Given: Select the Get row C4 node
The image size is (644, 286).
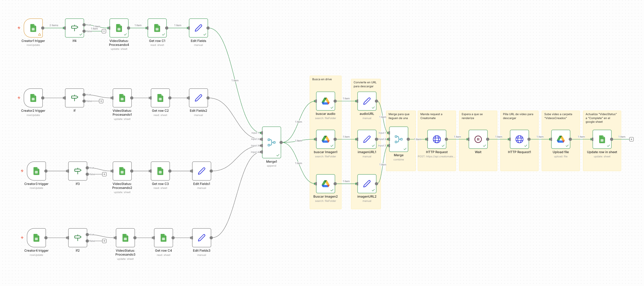Looking at the screenshot, I should (164, 238).
